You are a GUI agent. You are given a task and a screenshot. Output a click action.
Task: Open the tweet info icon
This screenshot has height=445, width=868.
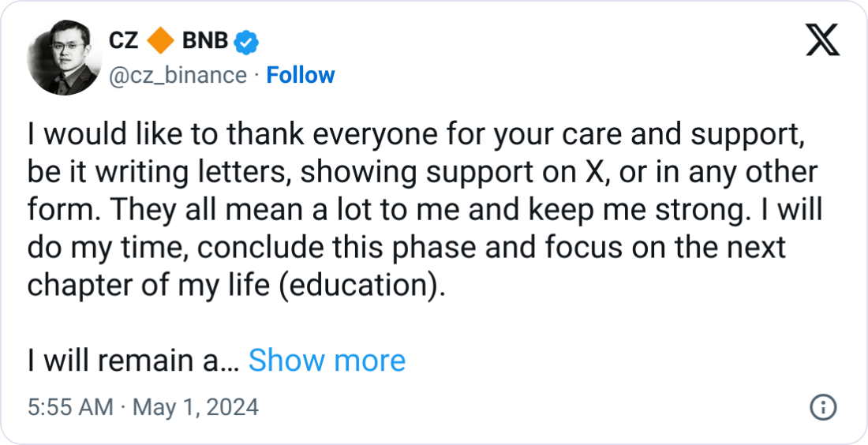[823, 407]
